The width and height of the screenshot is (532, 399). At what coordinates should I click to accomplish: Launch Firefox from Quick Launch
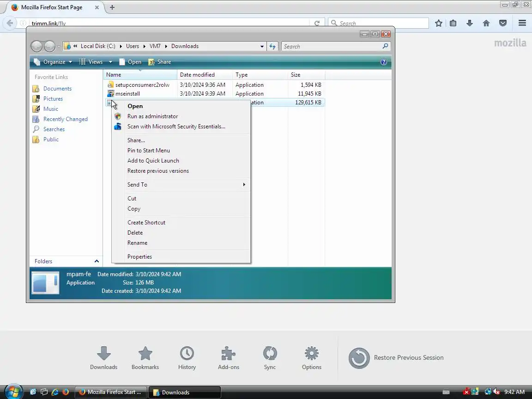(66, 392)
